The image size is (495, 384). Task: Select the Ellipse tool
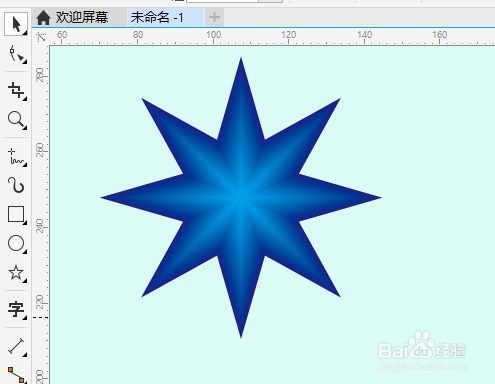[x=16, y=244]
